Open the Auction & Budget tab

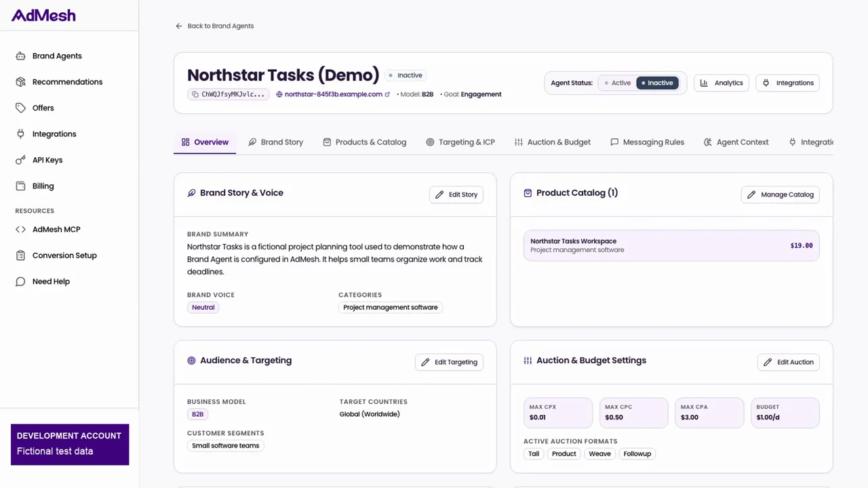tap(552, 142)
